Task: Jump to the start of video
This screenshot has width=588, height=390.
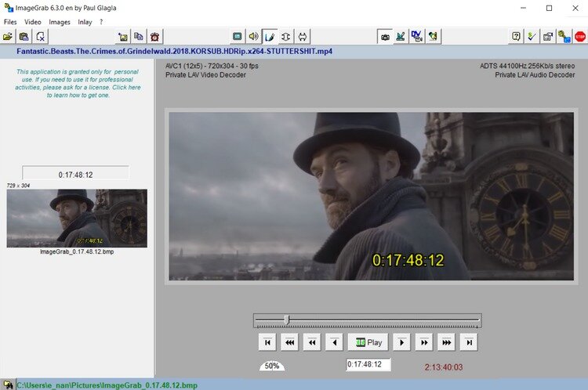Action: point(267,342)
